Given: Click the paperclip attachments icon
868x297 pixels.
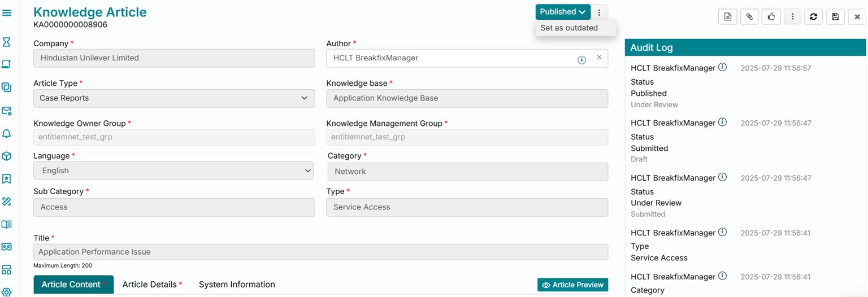Looking at the screenshot, I should click(x=749, y=17).
